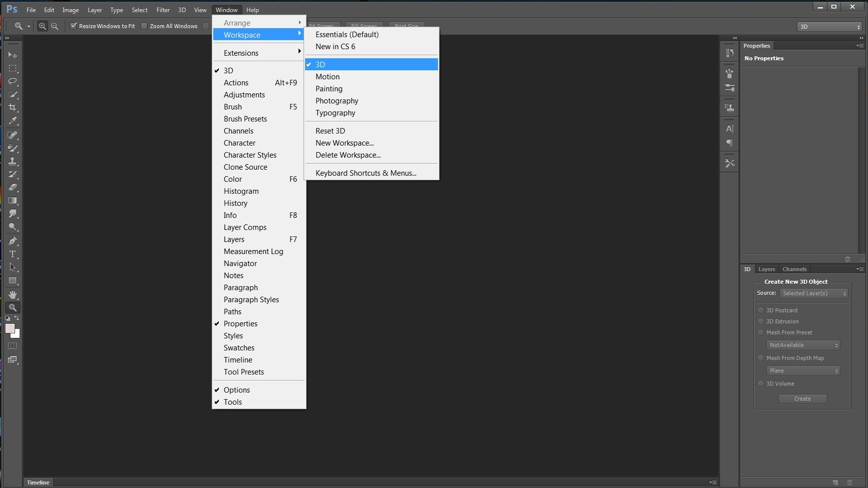Open Zoom tool preset picker arrow
Screen dimensions: 868x488
click(x=29, y=26)
